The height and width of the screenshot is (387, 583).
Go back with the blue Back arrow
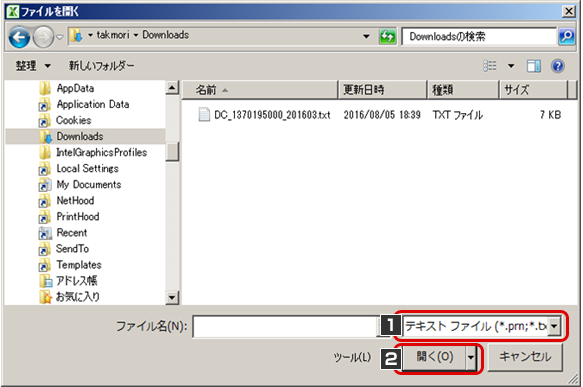pyautogui.click(x=19, y=37)
